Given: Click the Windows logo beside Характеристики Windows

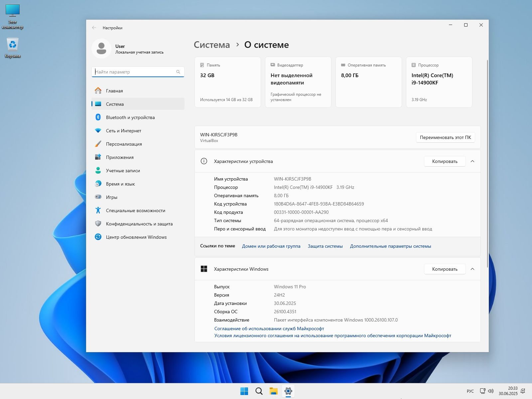Looking at the screenshot, I should (204, 269).
